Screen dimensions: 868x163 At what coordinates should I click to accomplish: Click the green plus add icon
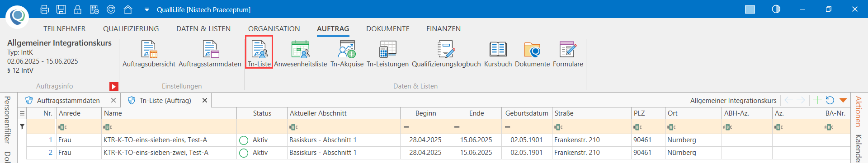point(817,100)
